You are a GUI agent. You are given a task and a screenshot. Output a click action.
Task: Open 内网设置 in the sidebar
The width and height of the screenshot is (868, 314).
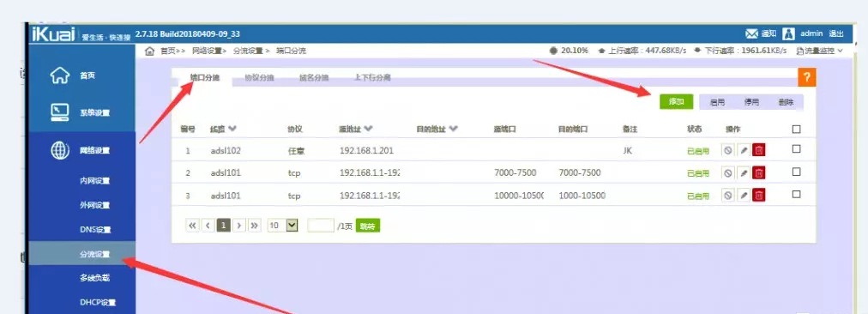pyautogui.click(x=94, y=180)
